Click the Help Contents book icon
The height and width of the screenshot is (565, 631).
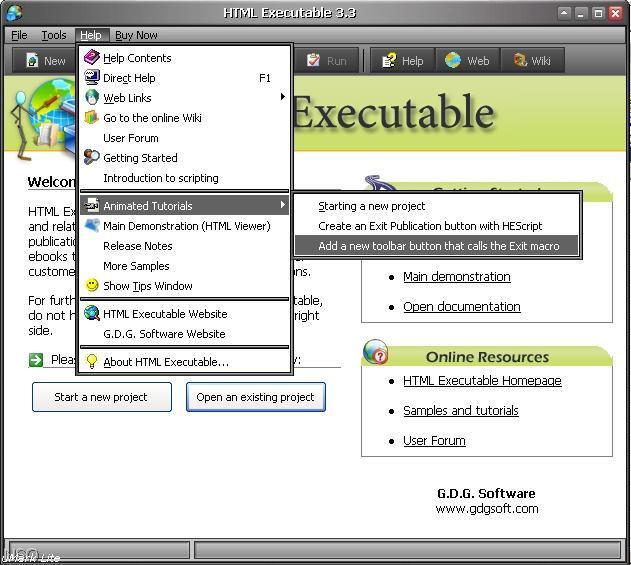92,58
